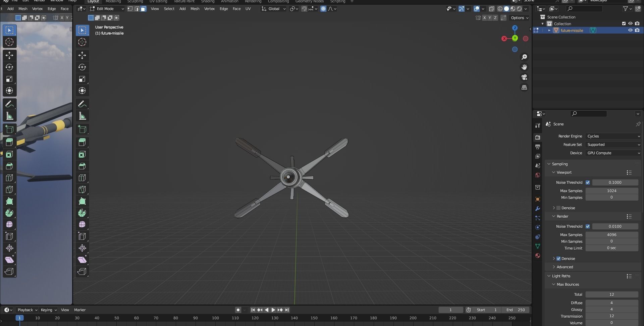Enable the viewport Denoise checkbox
The width and height of the screenshot is (644, 326).
click(558, 208)
